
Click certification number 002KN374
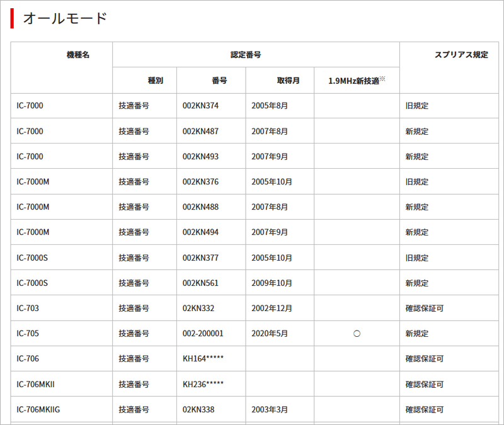point(200,106)
